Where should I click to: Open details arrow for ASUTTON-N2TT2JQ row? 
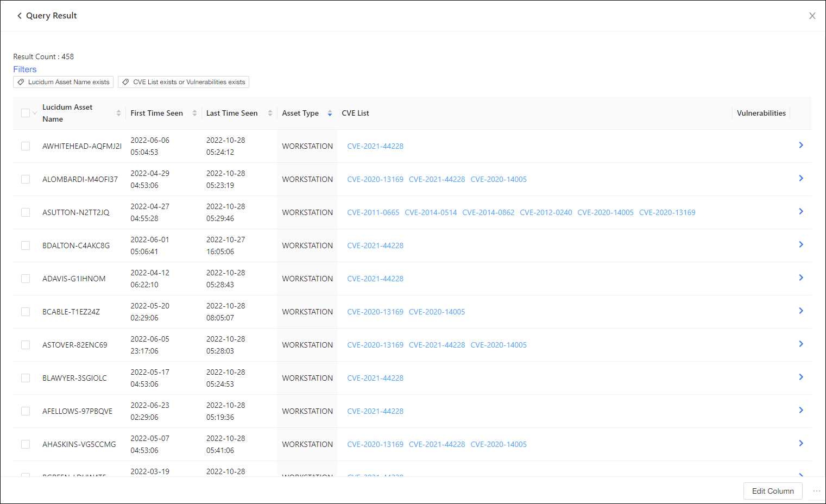pos(801,211)
